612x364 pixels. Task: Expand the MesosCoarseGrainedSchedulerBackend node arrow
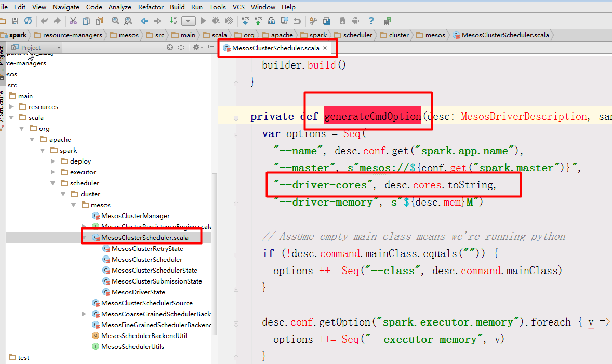tap(84, 314)
